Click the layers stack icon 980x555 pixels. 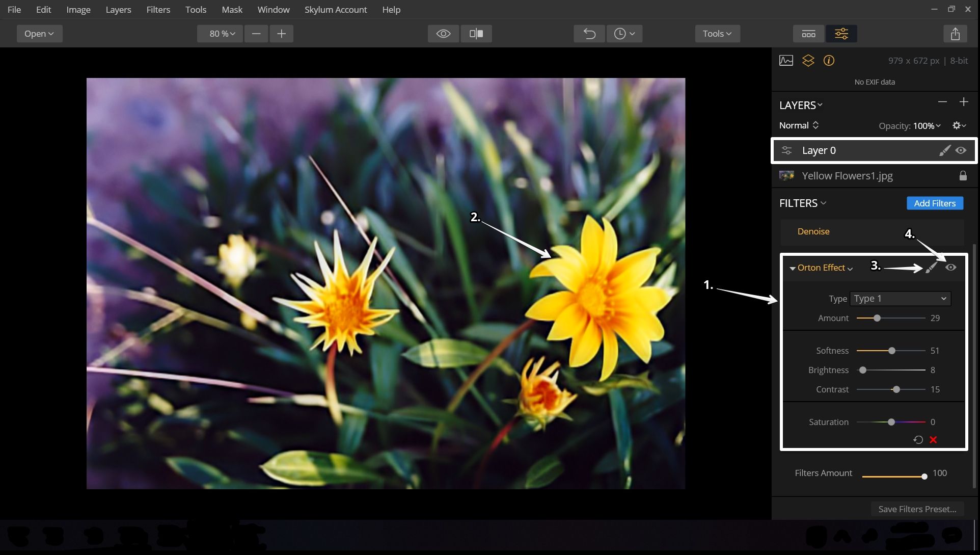pos(808,61)
